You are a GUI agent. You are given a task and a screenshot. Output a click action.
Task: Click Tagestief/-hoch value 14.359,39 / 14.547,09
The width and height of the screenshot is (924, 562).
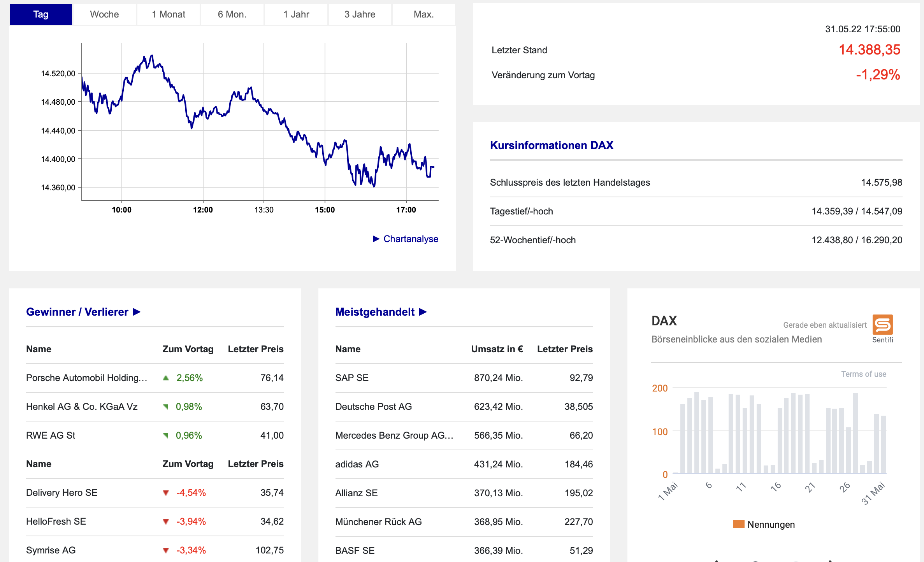tap(857, 211)
